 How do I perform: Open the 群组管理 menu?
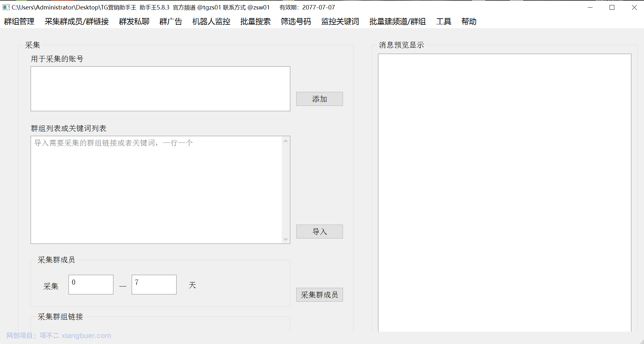pos(19,21)
